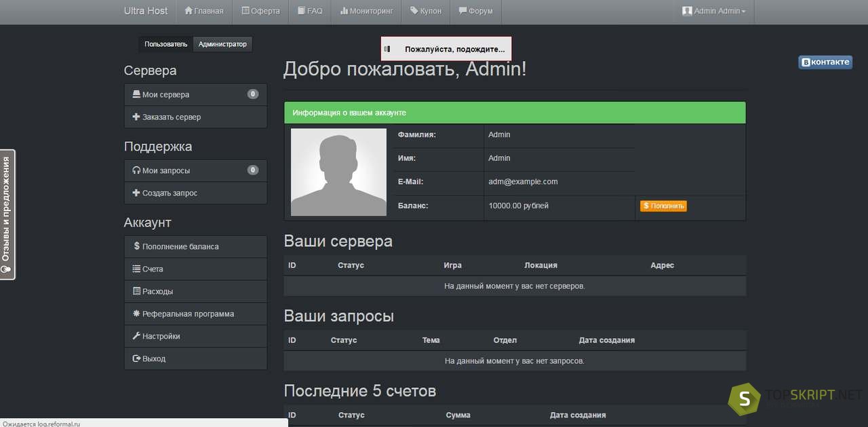Open Мои запросы support list
This screenshot has height=427, width=868.
pos(165,171)
